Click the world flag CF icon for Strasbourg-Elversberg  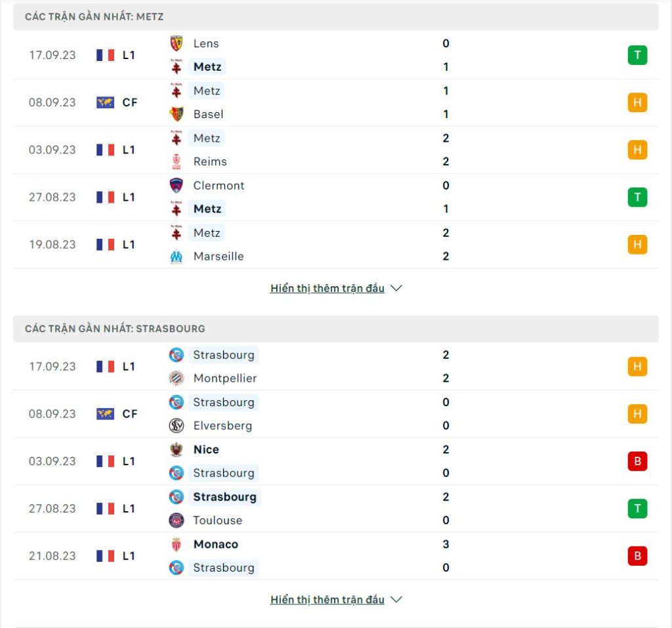click(106, 414)
